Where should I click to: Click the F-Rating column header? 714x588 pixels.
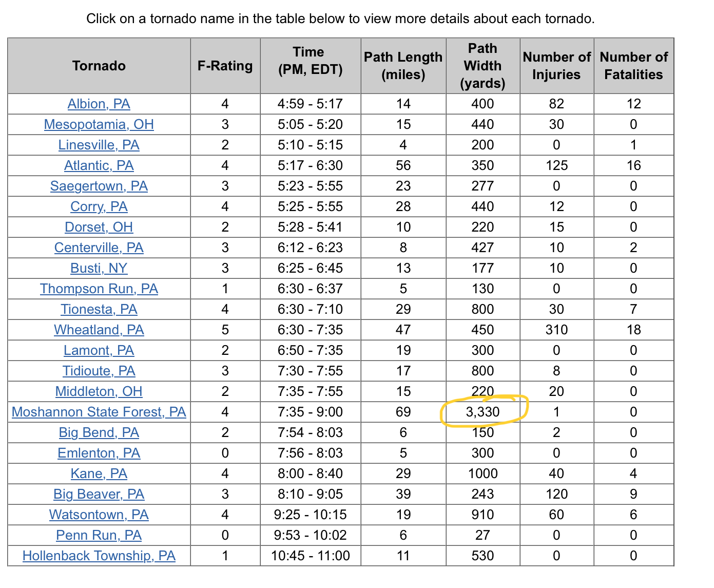(x=225, y=66)
